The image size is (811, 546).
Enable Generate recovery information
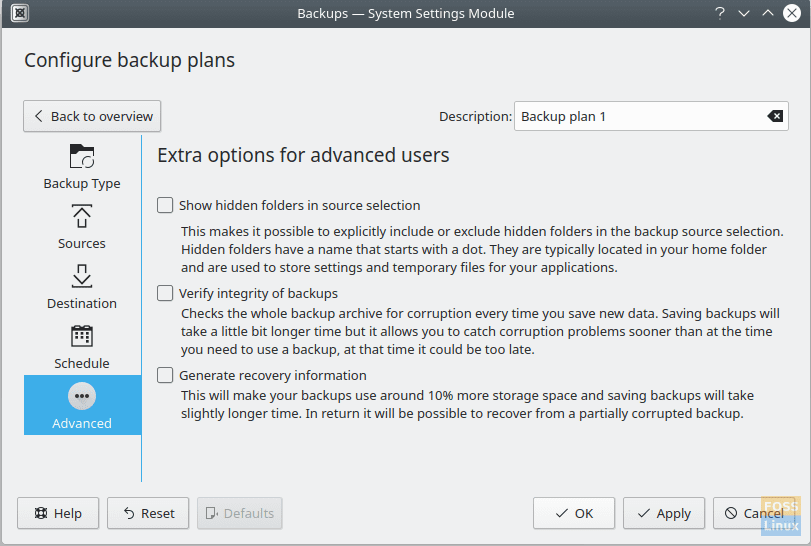point(165,375)
